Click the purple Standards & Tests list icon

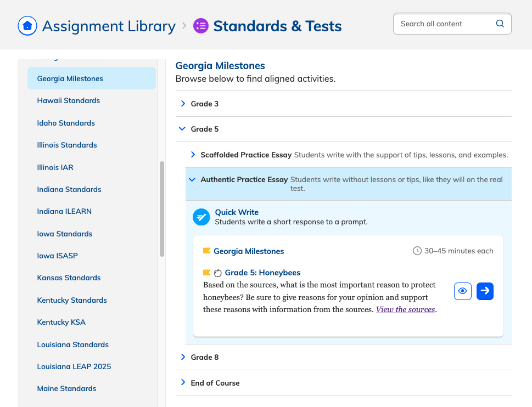(x=201, y=26)
